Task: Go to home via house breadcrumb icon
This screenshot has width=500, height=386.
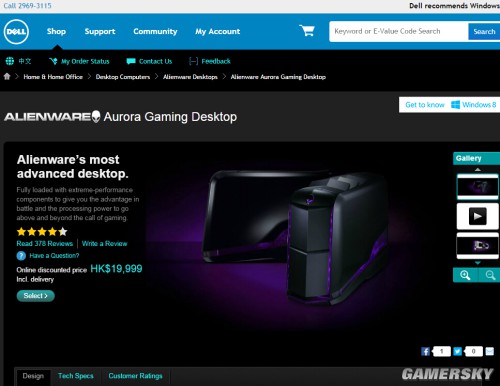Action: click(7, 76)
